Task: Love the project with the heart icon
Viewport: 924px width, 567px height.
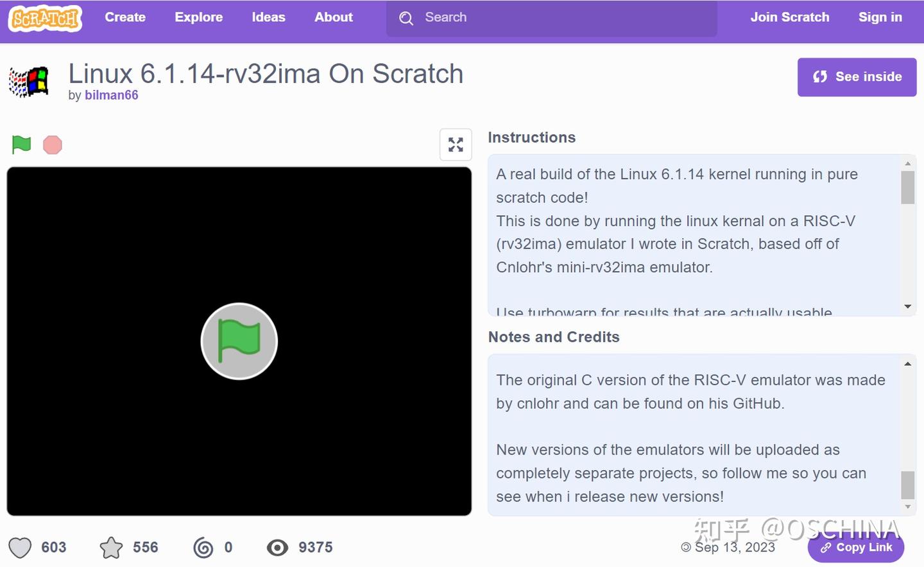Action: (x=19, y=547)
